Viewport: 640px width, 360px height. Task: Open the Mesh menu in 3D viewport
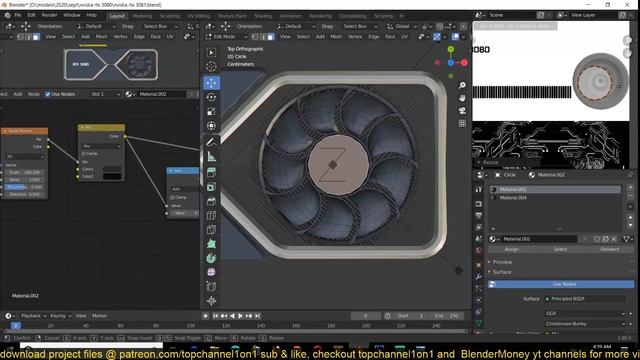point(336,37)
